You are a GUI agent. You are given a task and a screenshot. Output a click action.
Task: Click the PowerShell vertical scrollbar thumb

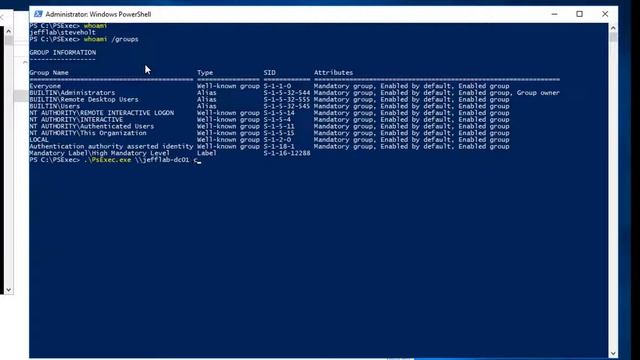click(x=613, y=37)
